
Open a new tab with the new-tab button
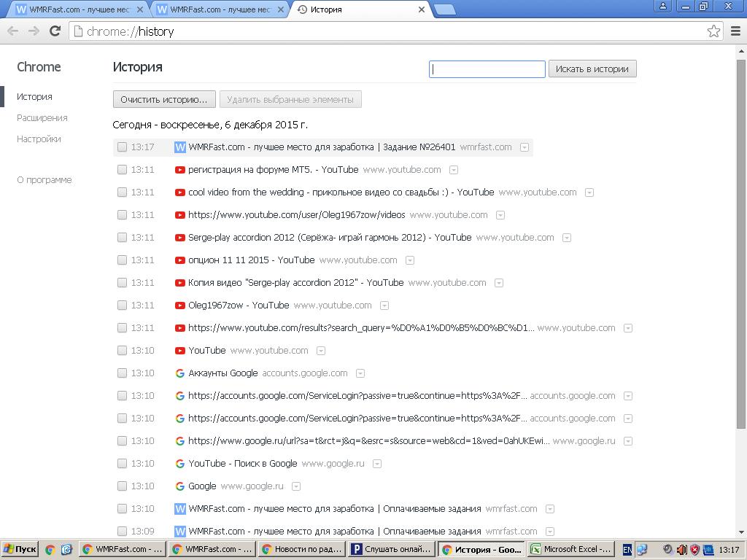pyautogui.click(x=445, y=10)
